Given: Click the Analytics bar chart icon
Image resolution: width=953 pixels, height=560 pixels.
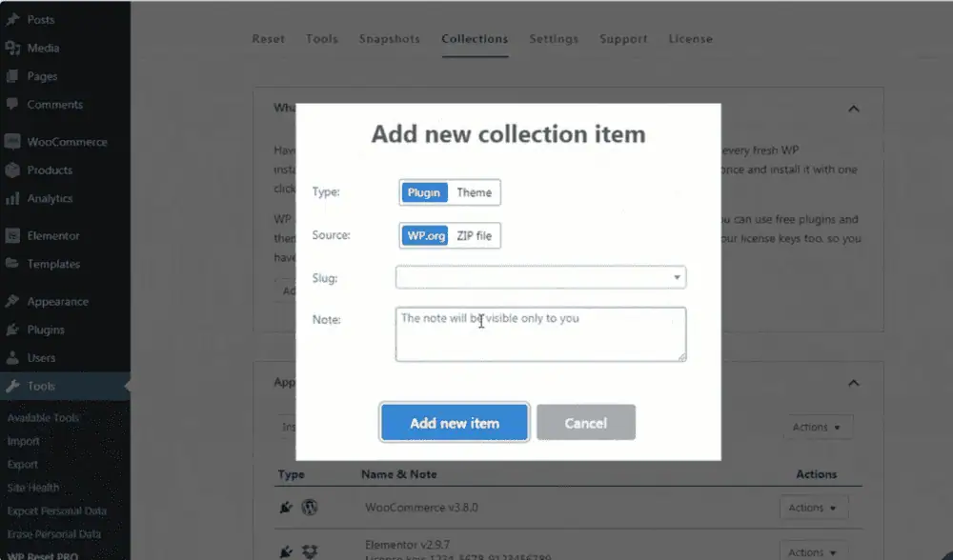Looking at the screenshot, I should [x=12, y=199].
